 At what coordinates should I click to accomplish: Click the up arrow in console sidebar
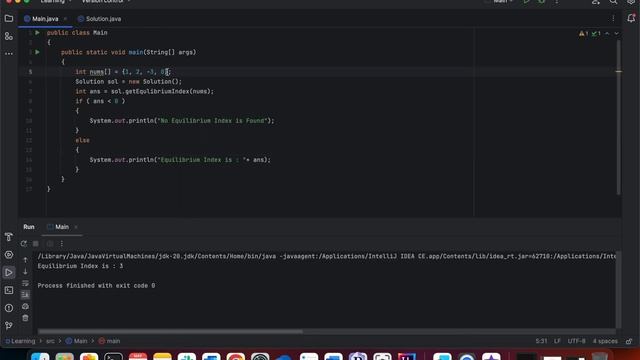25,260
